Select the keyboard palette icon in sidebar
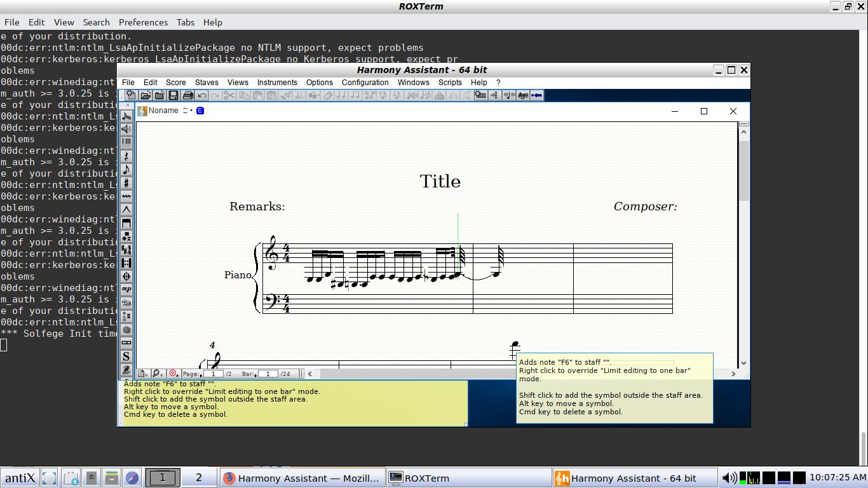This screenshot has width=868, height=488. click(126, 142)
